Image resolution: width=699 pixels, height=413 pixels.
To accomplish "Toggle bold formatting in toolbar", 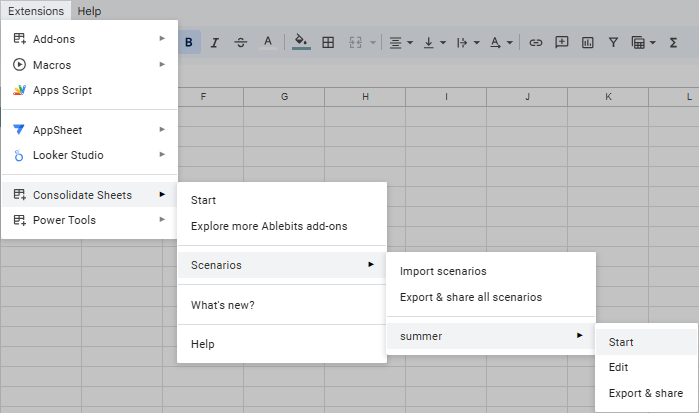I will 189,42.
